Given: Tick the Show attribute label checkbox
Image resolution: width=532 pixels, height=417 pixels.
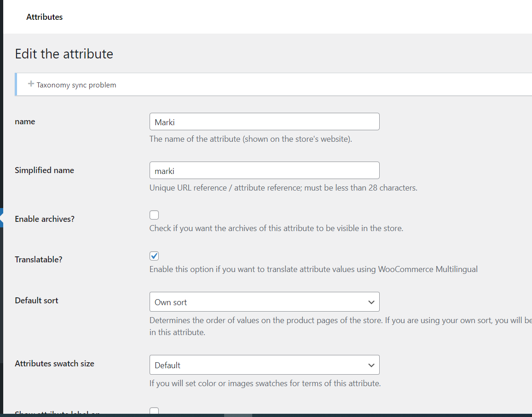Looking at the screenshot, I should 154,411.
